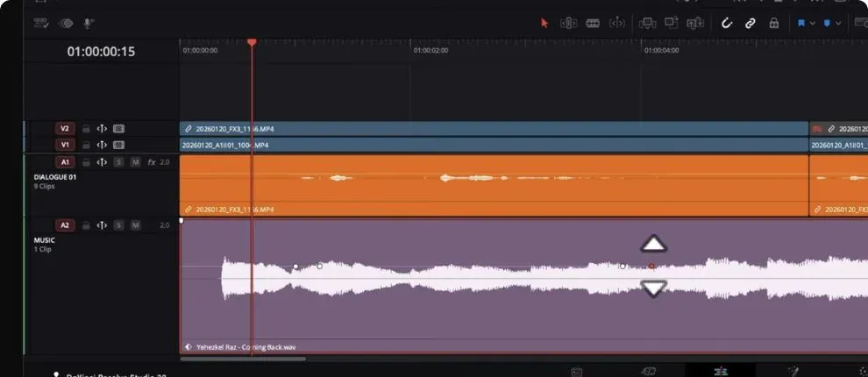Click the 2.0 channel label on A1
Viewport: 868px width, 377px height.
165,162
